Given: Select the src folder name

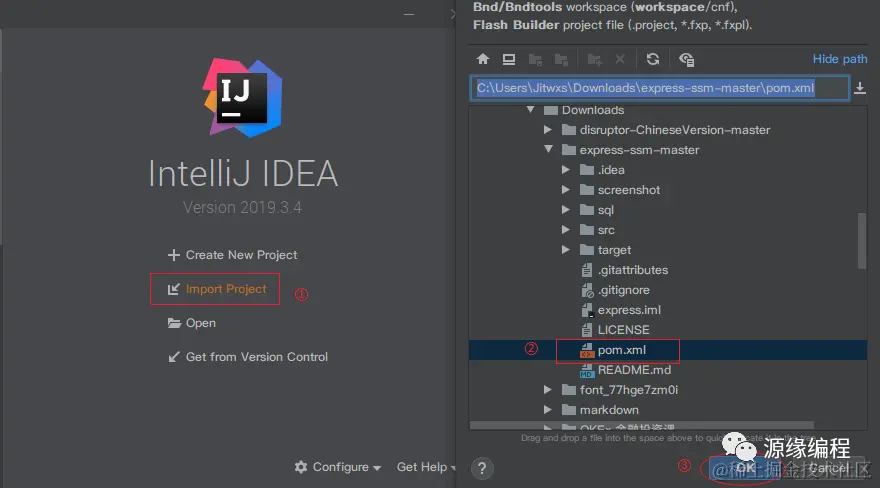Looking at the screenshot, I should tap(606, 230).
